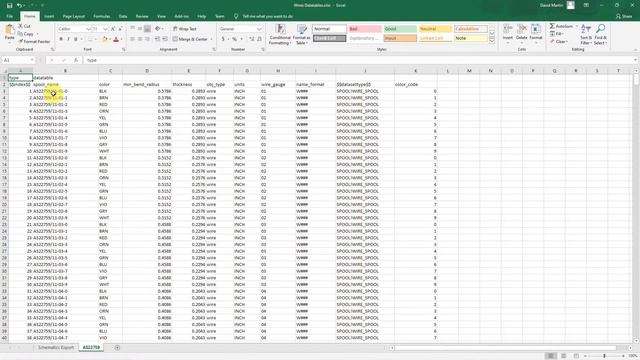Increase font size with the larger A icon
Image resolution: width=640 pixels, height=360 pixels.
pos(113,29)
